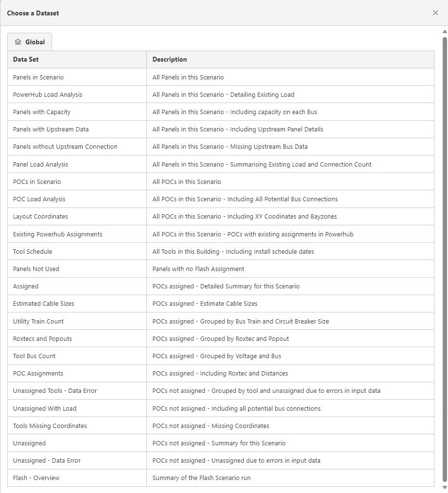This screenshot has width=448, height=493.
Task: Click the Data Set column header
Action: point(26,59)
